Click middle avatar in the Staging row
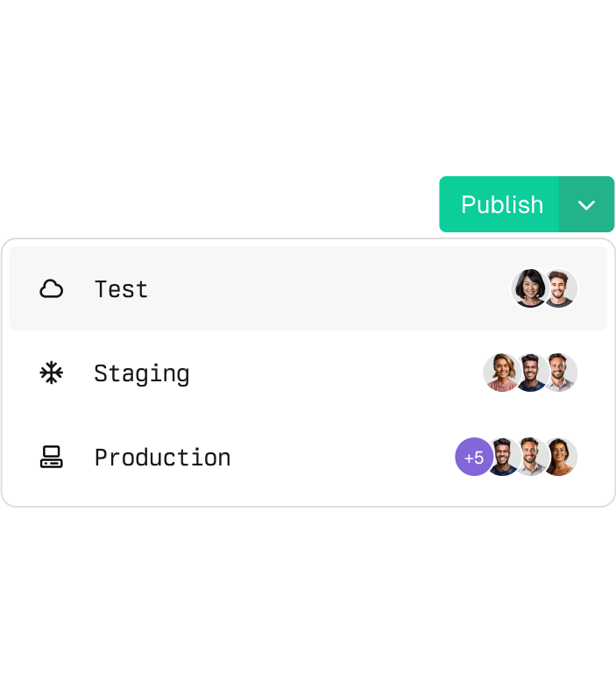Viewport: 616px width, 682px height. [530, 373]
